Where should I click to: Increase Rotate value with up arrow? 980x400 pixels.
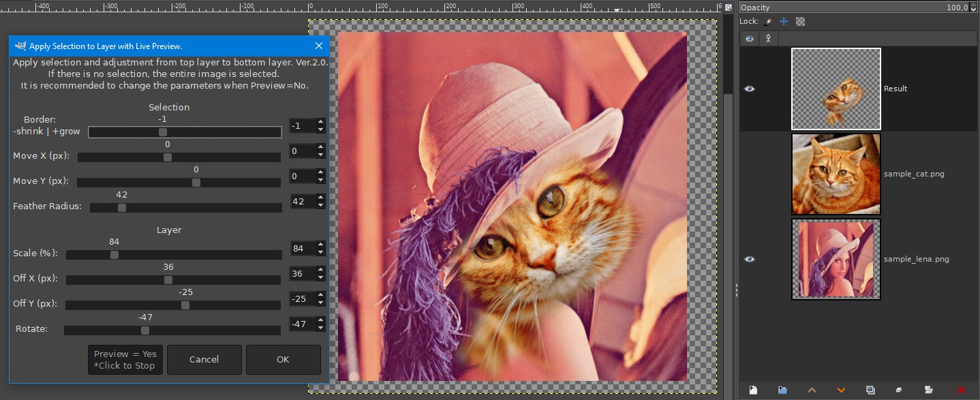pyautogui.click(x=321, y=320)
